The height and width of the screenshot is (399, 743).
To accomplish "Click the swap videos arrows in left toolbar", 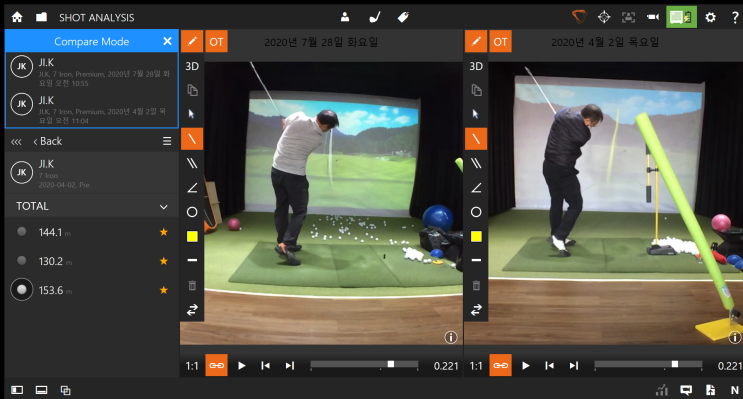I will click(192, 310).
